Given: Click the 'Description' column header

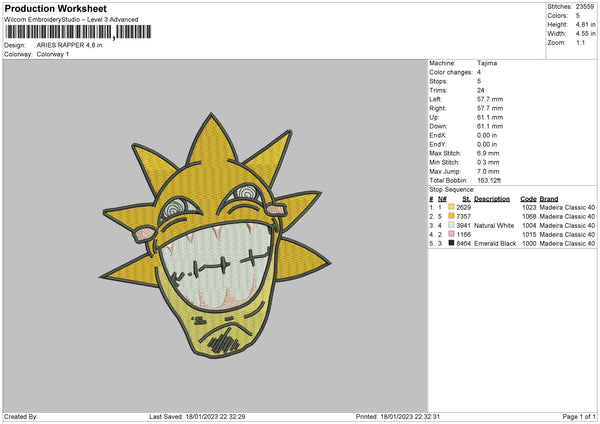Looking at the screenshot, I should pyautogui.click(x=492, y=199).
